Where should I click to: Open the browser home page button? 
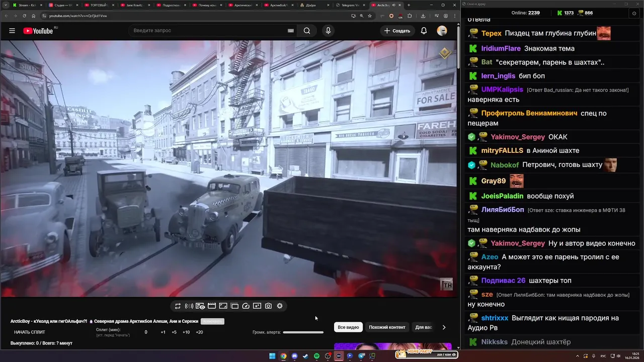coord(33,16)
